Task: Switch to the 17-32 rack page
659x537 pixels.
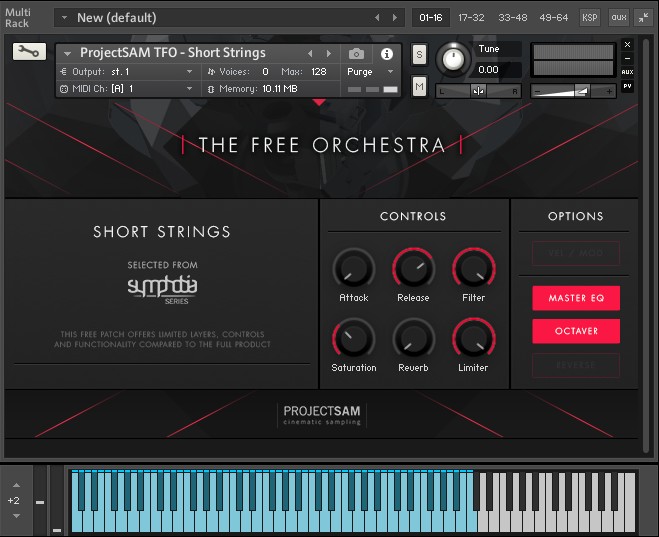Action: click(471, 18)
